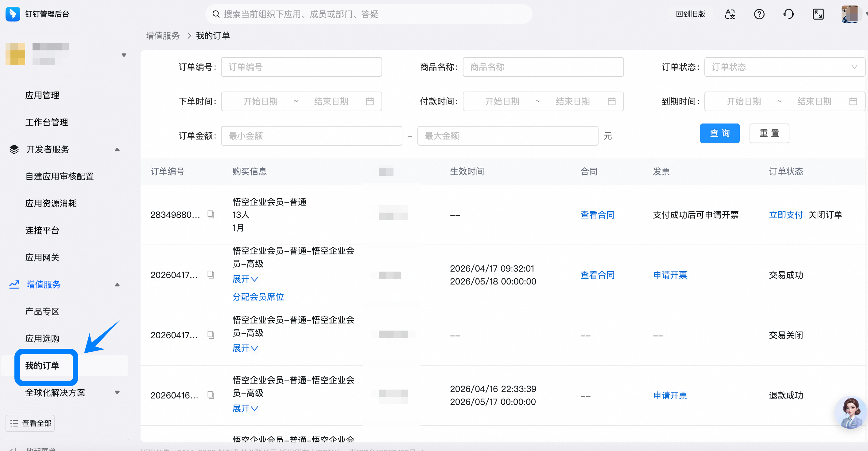Click the 交易关闭 status text
Image resolution: width=868 pixels, height=451 pixels.
click(786, 335)
